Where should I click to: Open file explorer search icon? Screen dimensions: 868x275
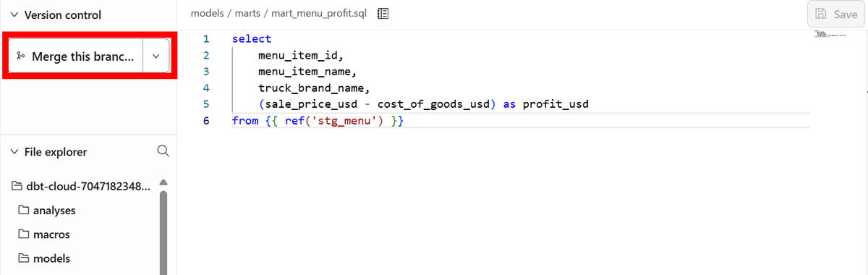[163, 151]
